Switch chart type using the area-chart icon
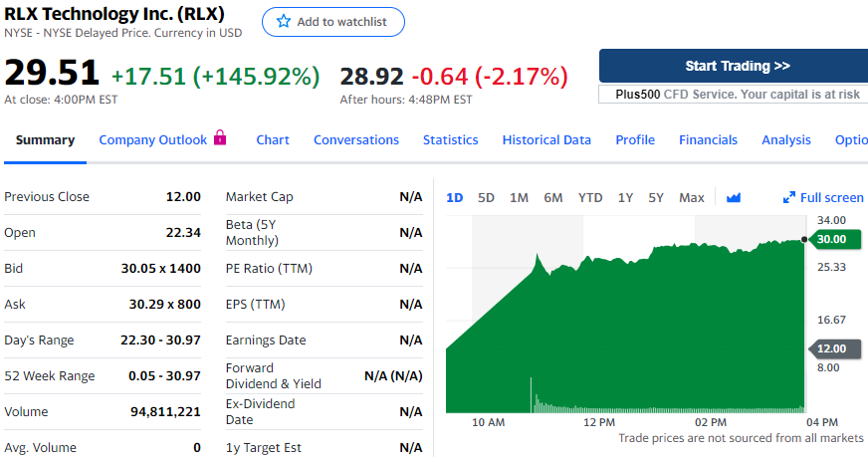The height and width of the screenshot is (457, 868). [x=734, y=197]
